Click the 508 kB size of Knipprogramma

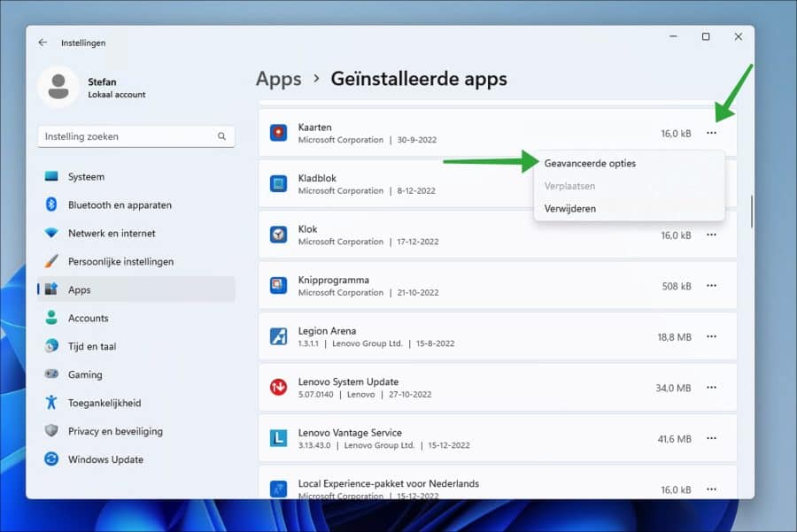click(x=676, y=286)
